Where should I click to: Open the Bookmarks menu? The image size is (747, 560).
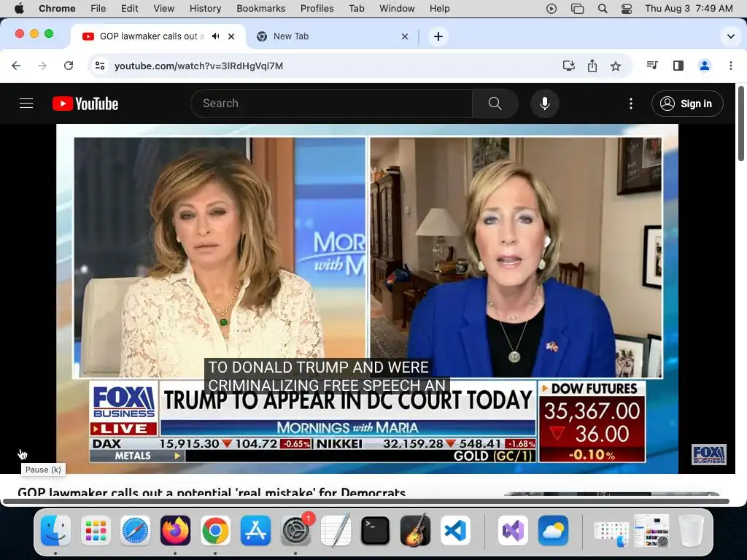pos(260,8)
